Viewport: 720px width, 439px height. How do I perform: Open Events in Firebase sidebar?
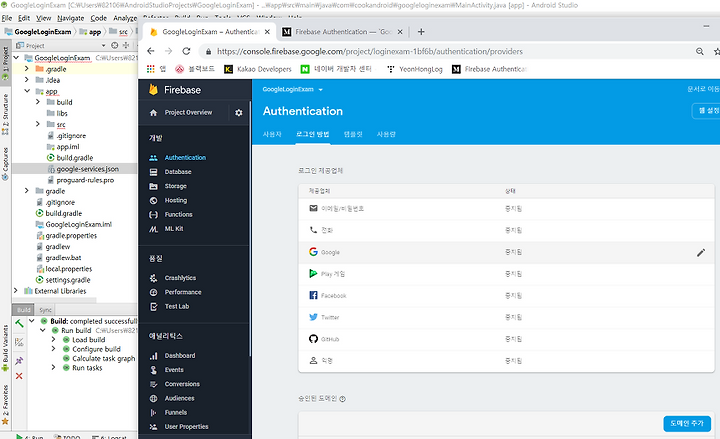(x=174, y=370)
